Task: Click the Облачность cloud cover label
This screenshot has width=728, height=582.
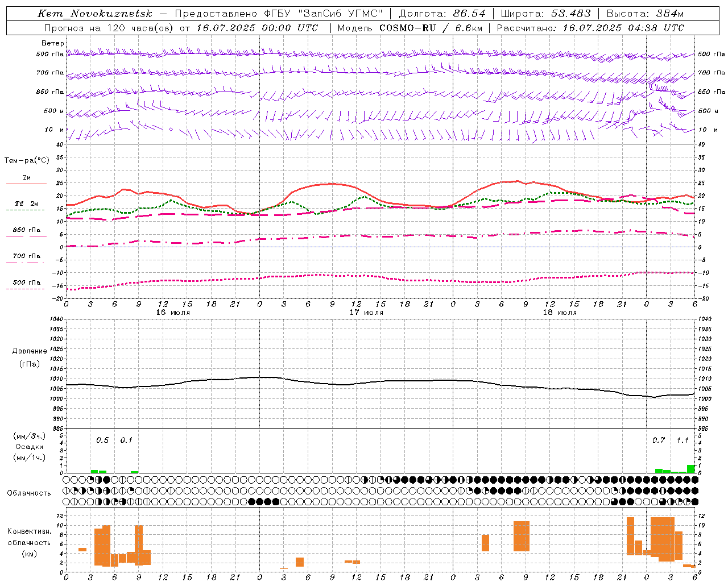Action: pos(29,493)
